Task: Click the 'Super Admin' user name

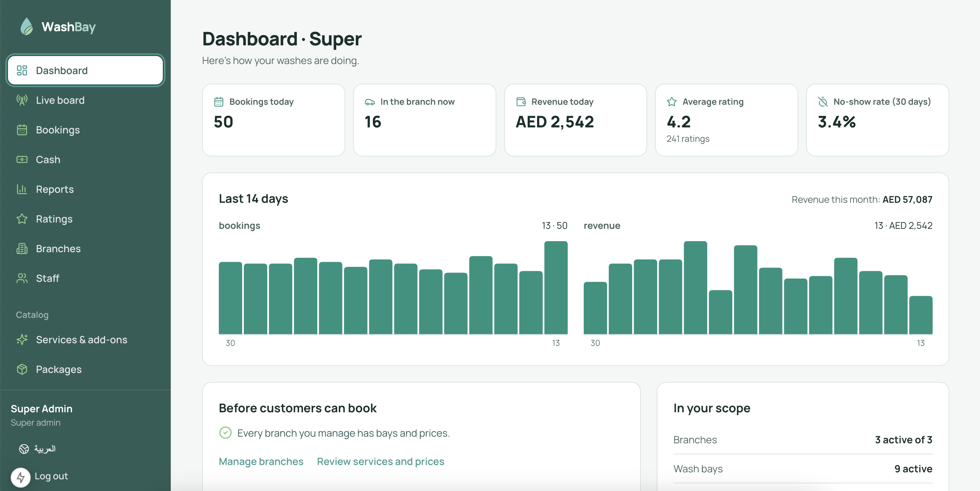Action: pyautogui.click(x=41, y=409)
